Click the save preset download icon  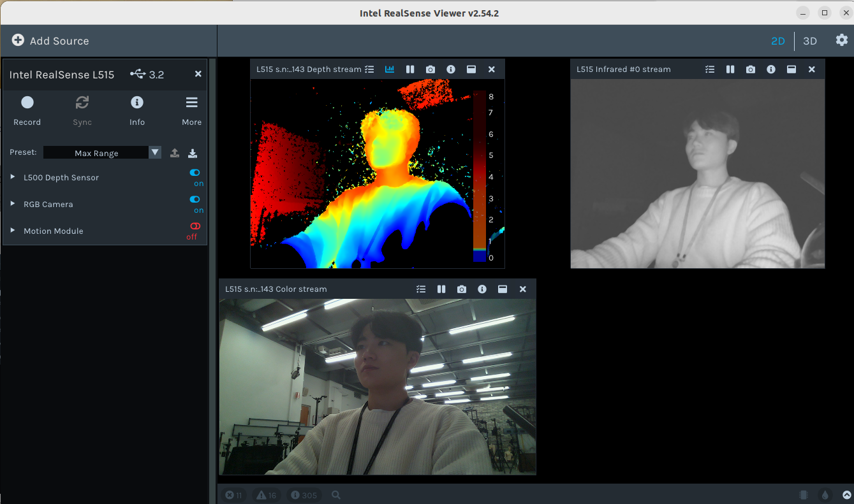point(193,153)
